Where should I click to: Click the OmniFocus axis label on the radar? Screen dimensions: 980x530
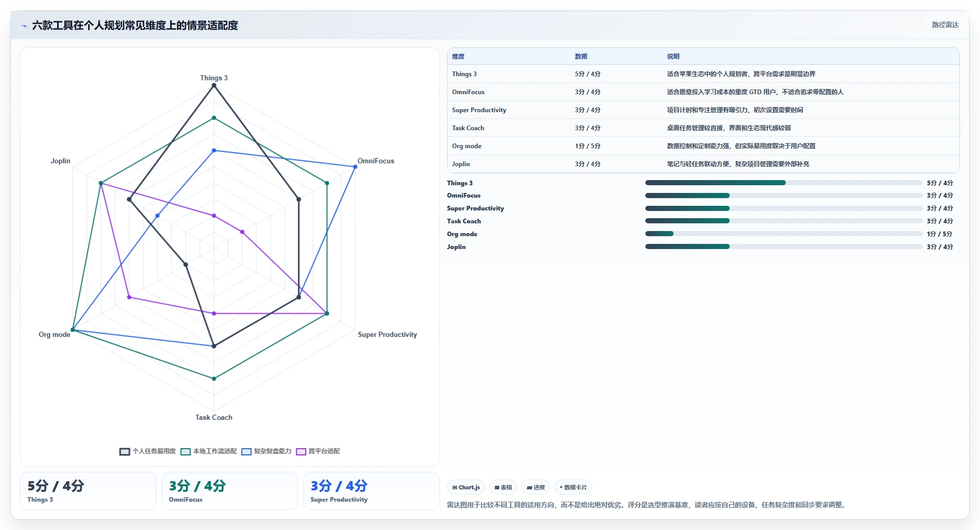[x=376, y=161]
